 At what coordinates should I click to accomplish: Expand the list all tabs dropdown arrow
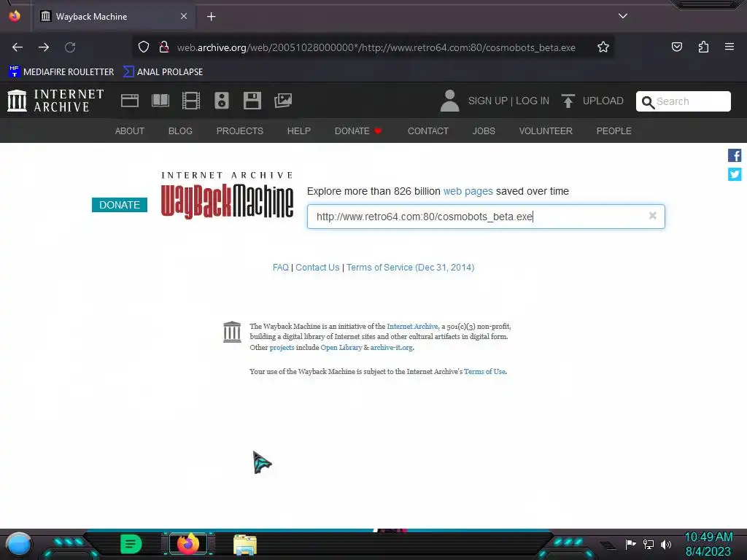coord(623,16)
